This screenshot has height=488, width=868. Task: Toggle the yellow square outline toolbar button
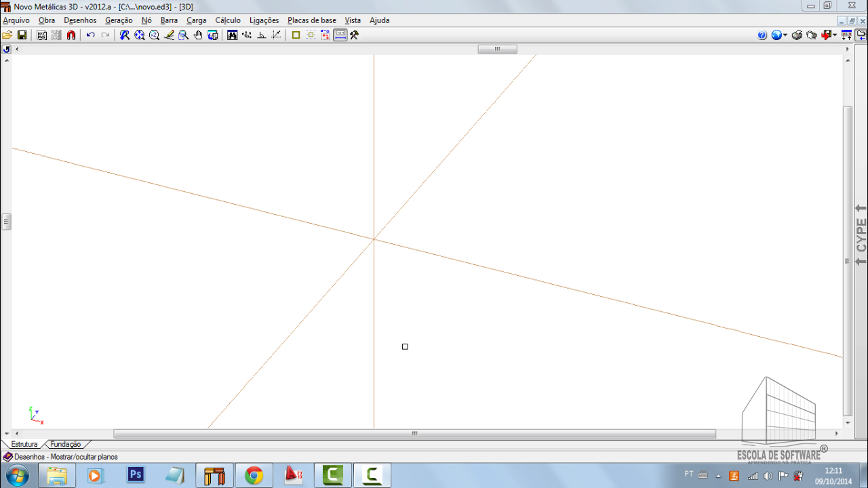(296, 35)
